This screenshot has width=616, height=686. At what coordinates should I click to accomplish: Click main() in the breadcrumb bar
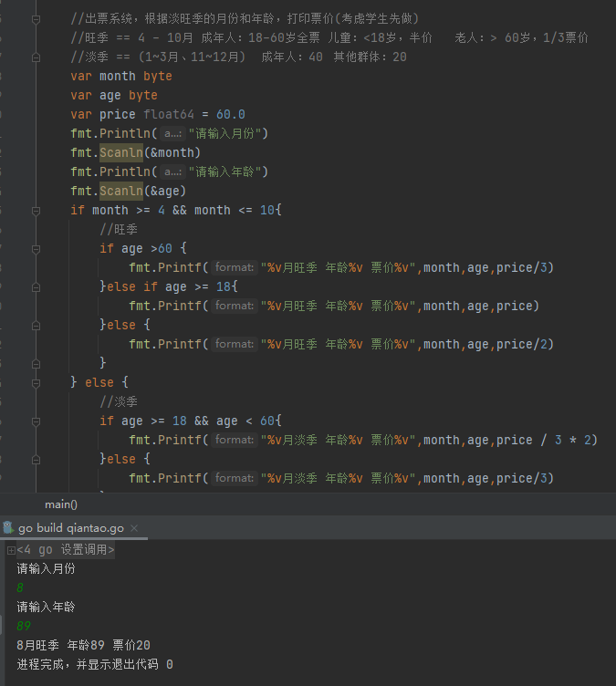click(61, 504)
